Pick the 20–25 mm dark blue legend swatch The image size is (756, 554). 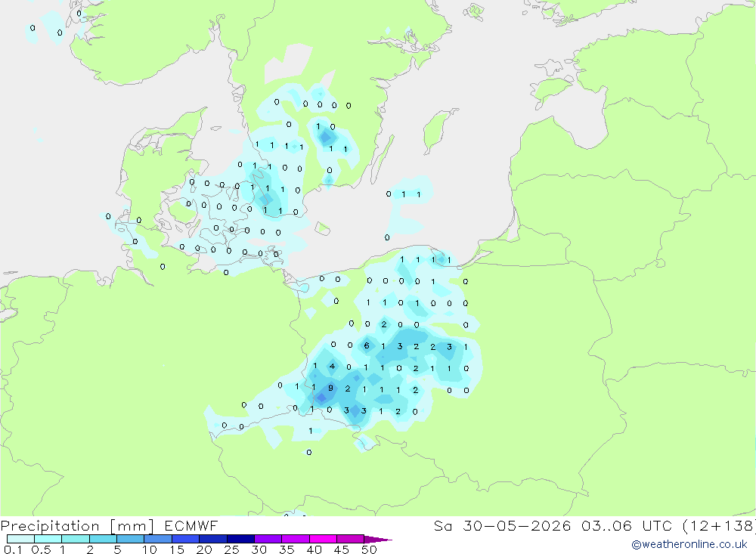point(212,539)
